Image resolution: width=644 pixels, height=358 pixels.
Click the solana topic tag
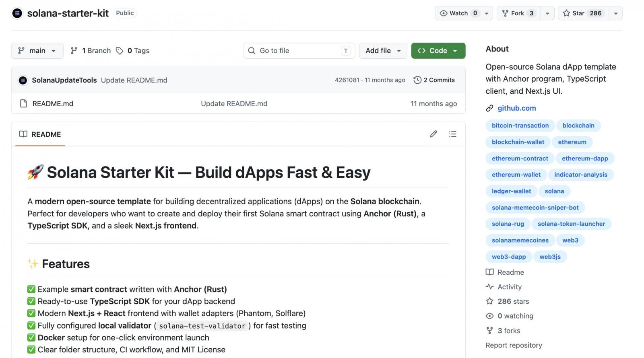(x=554, y=191)
